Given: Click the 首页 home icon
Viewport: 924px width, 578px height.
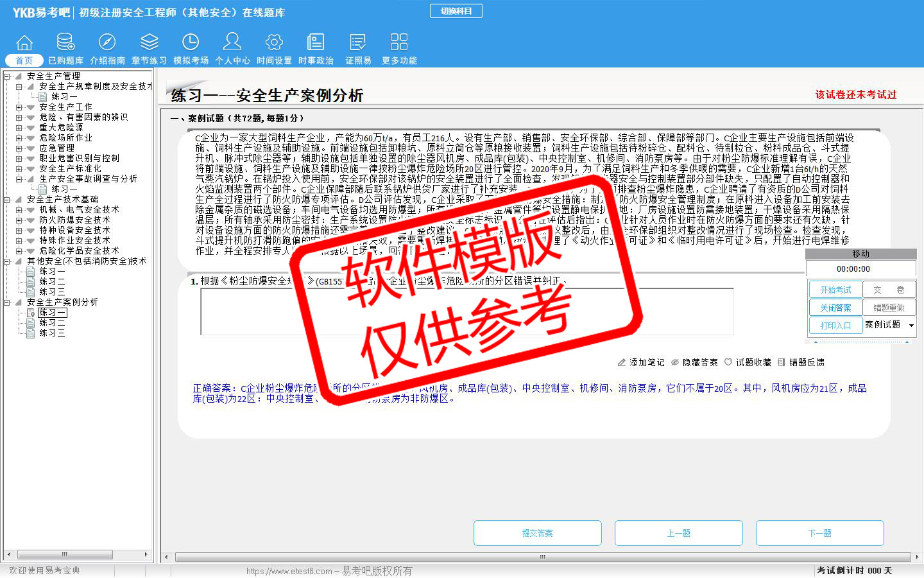Looking at the screenshot, I should 24,43.
